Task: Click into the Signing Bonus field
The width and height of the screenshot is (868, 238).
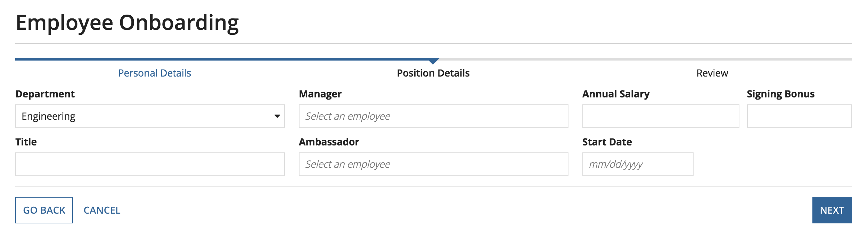Action: point(799,116)
